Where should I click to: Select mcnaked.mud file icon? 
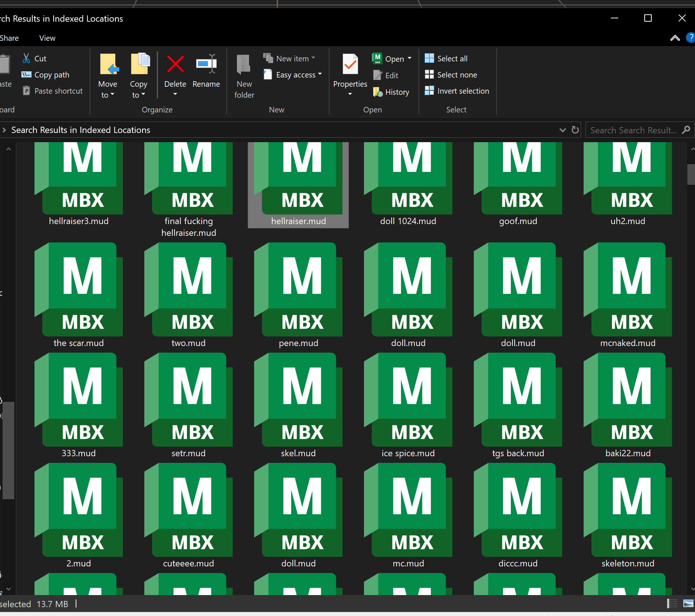coord(628,289)
